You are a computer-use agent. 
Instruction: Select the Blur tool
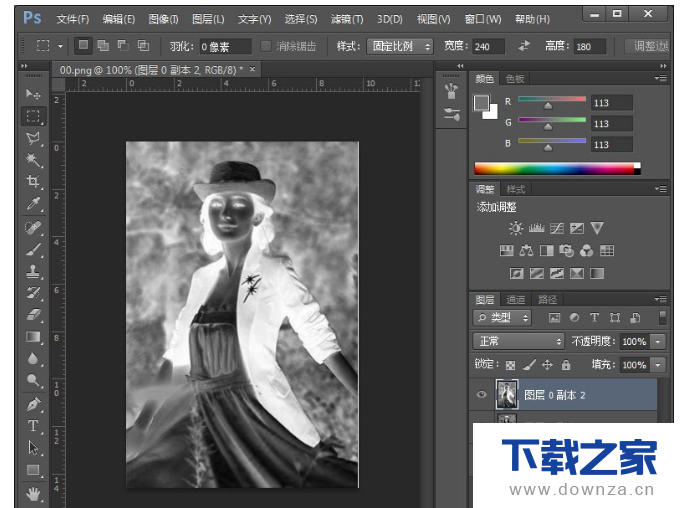33,359
